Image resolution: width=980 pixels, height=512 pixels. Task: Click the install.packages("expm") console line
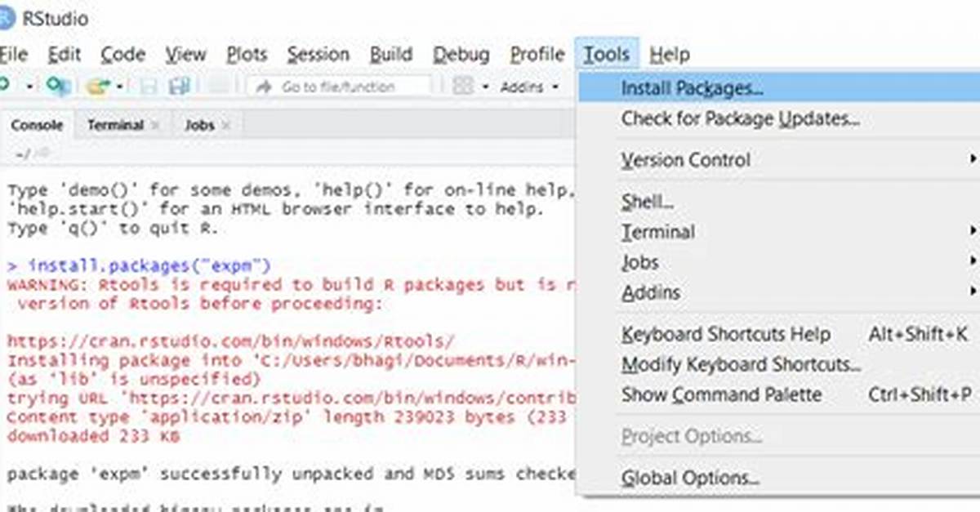[139, 266]
